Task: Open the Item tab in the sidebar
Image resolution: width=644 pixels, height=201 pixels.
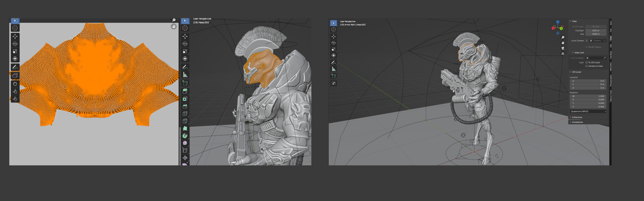Action: (x=611, y=23)
